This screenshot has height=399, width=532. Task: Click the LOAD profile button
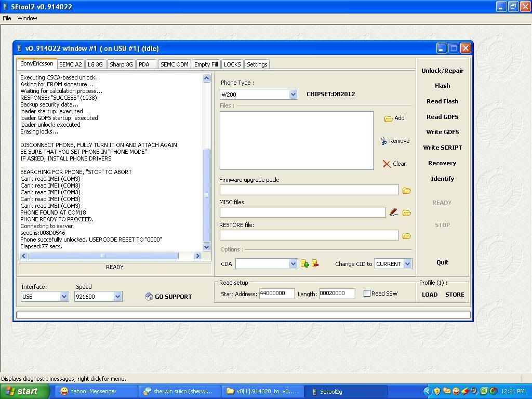coord(430,295)
